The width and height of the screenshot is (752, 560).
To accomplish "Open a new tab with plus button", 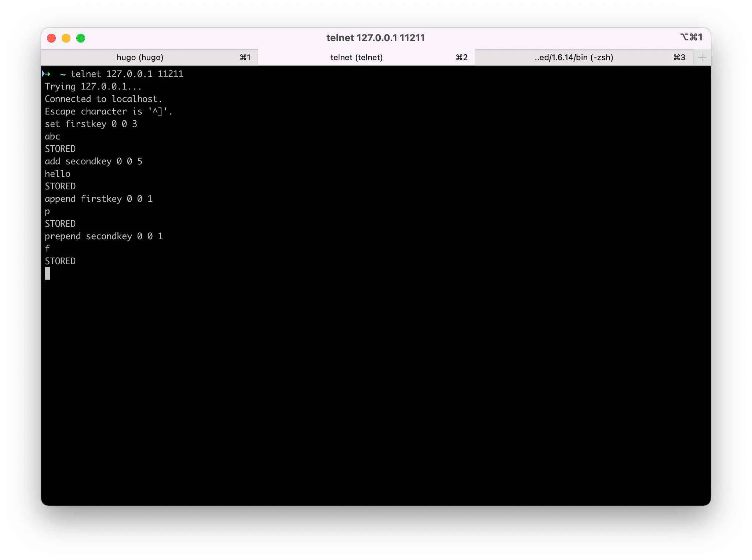I will click(702, 57).
